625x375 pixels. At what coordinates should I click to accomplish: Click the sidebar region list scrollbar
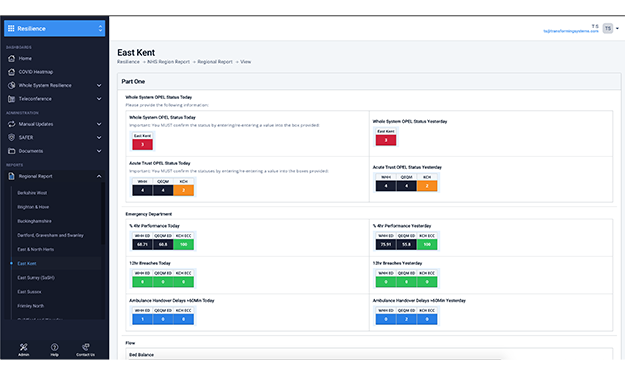pyautogui.click(x=103, y=213)
